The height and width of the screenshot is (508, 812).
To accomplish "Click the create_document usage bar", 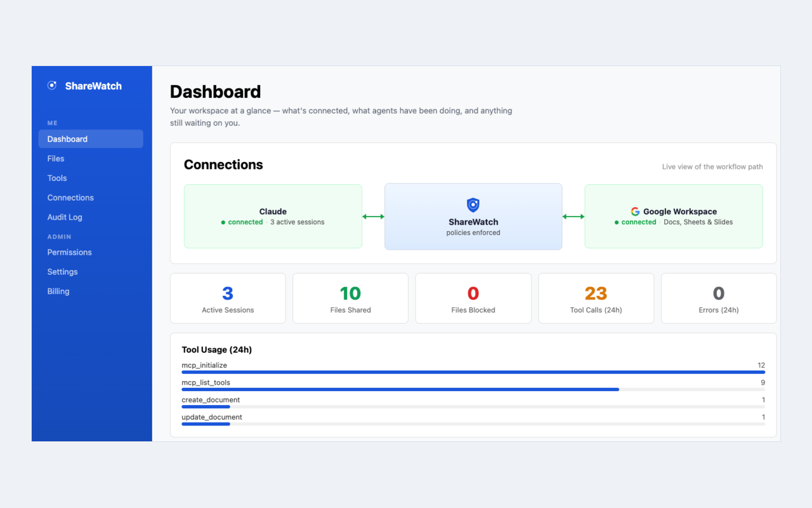I will 473,406.
